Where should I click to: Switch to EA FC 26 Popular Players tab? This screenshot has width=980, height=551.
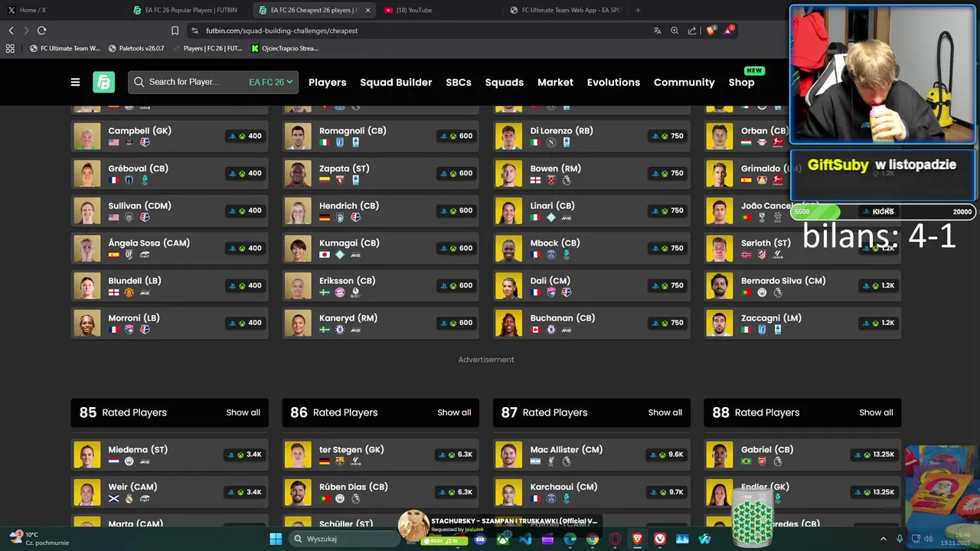click(188, 10)
